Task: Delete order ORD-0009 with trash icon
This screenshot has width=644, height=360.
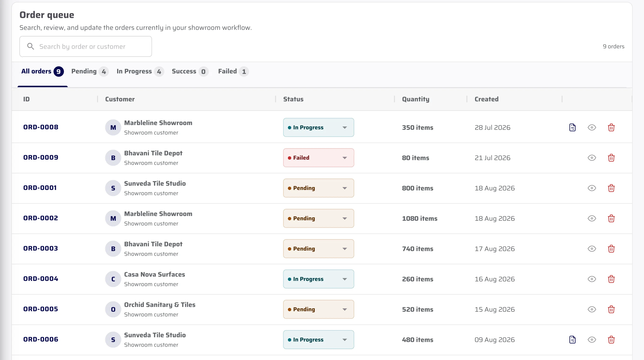Action: coord(611,158)
